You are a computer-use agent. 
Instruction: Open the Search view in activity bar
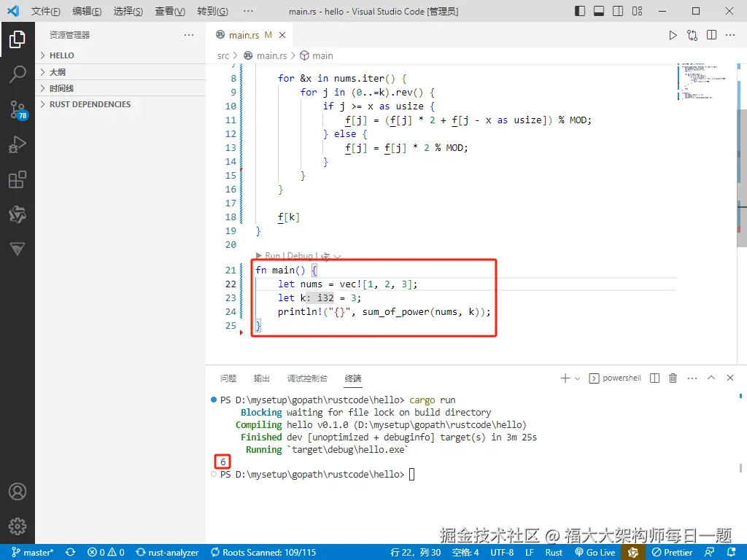pyautogui.click(x=18, y=74)
